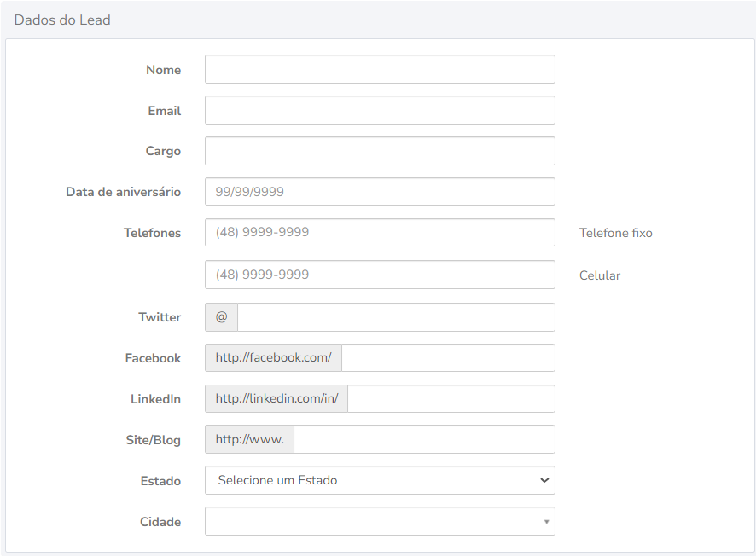
Task: Click the http://linkedin.com/in/ prefix addon
Action: pyautogui.click(x=276, y=399)
